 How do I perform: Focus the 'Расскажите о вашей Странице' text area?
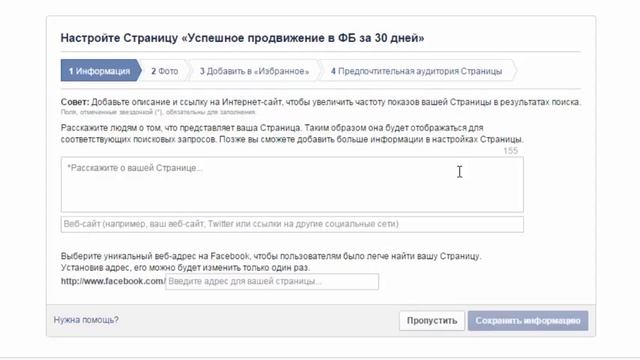pos(292,184)
